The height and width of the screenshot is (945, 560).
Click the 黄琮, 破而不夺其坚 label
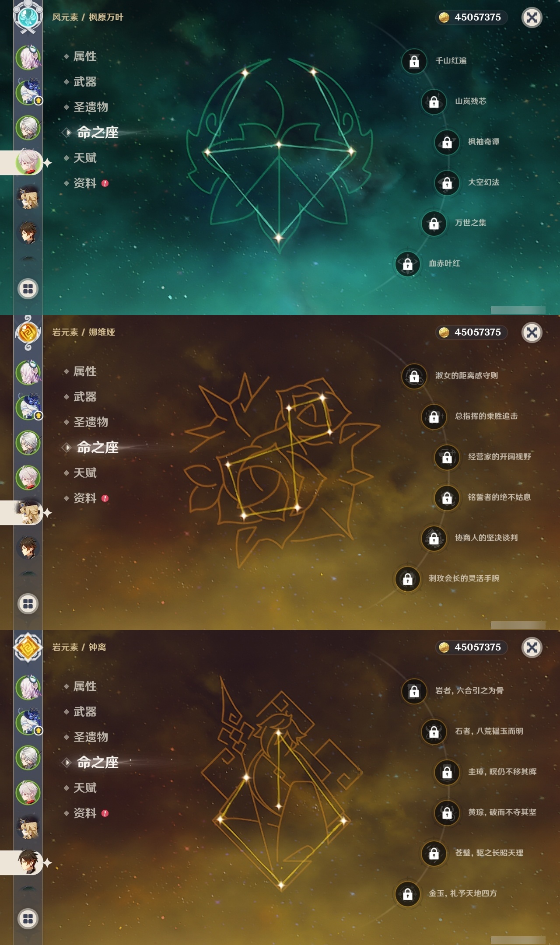pyautogui.click(x=502, y=812)
